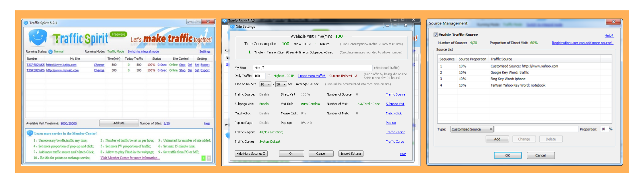The height and width of the screenshot is (173, 644).
Task: Click Stop for the baidu.com row
Action: [182, 65]
